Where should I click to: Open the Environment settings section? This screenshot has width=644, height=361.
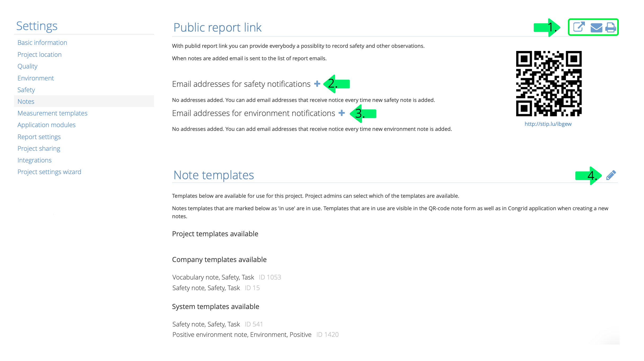[36, 78]
